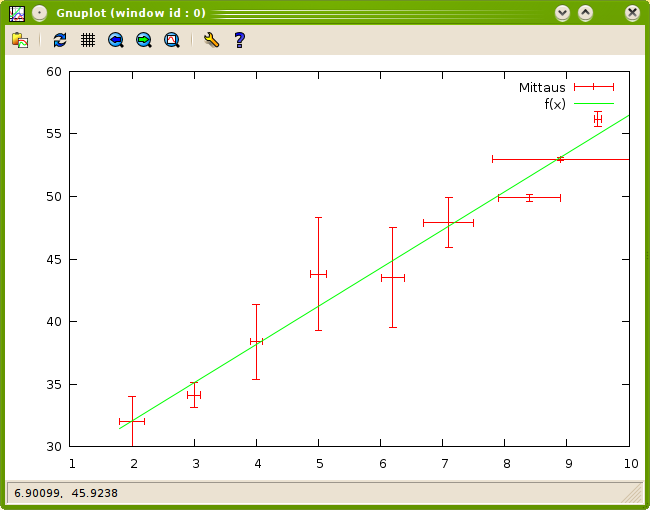Click the data point at x=5
This screenshot has width=650, height=510.
pyautogui.click(x=318, y=274)
